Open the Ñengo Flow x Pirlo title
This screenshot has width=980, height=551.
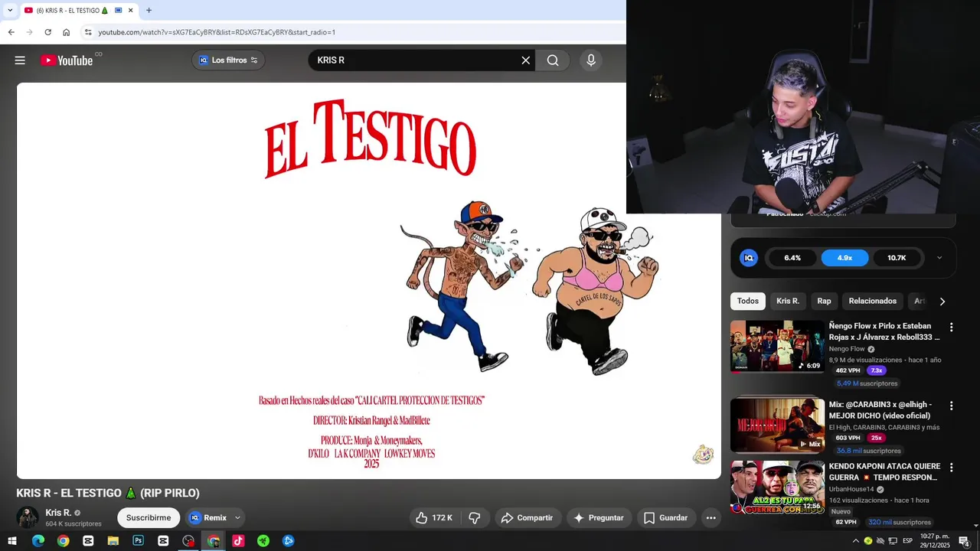click(884, 331)
